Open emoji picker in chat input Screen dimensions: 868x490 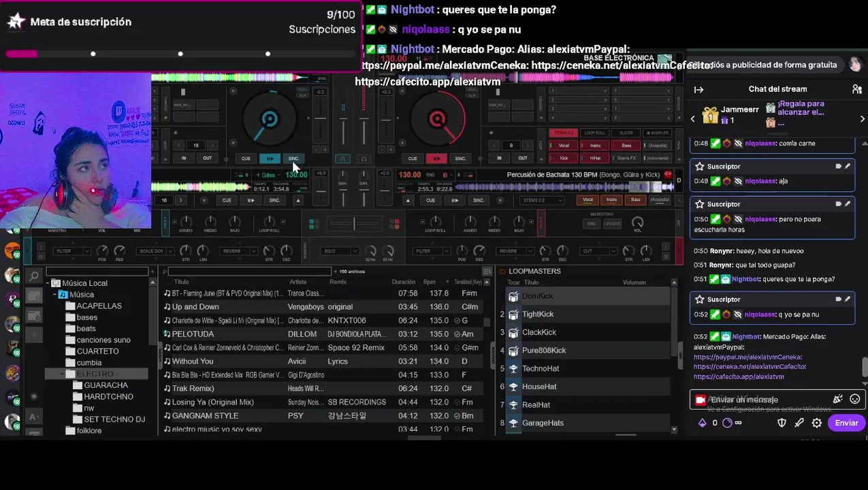coord(855,399)
